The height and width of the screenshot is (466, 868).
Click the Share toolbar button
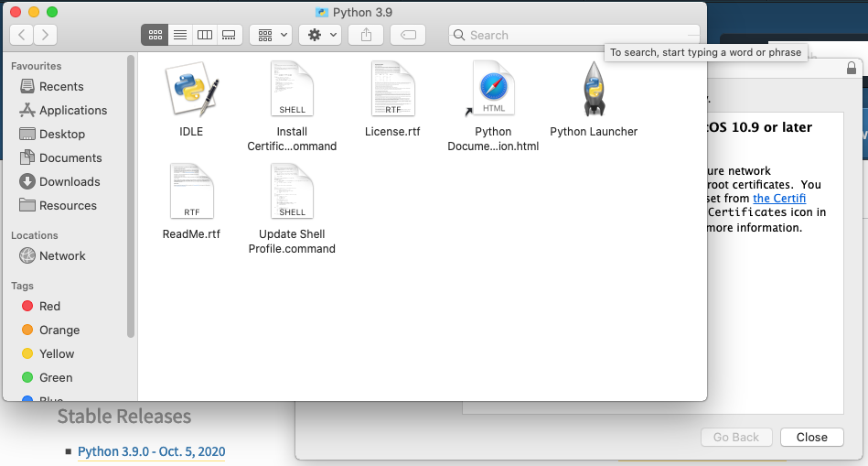(x=366, y=35)
